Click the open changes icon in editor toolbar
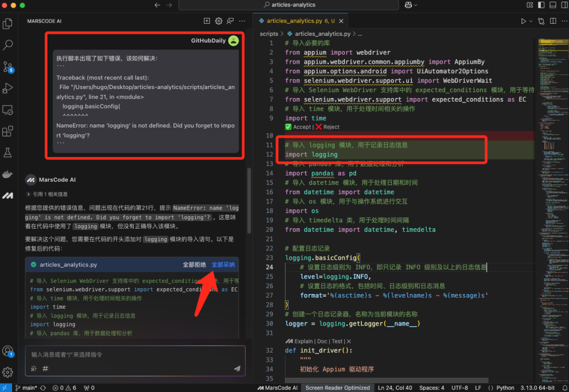 541,21
